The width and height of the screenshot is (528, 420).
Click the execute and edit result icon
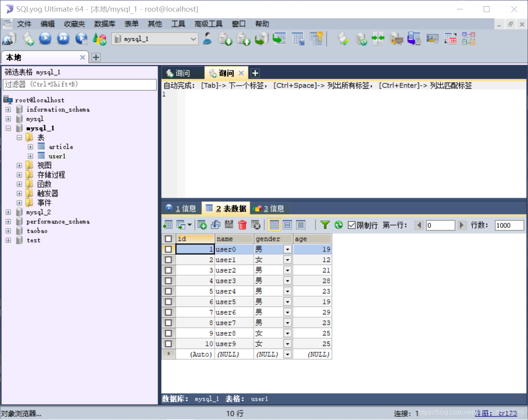click(81, 38)
